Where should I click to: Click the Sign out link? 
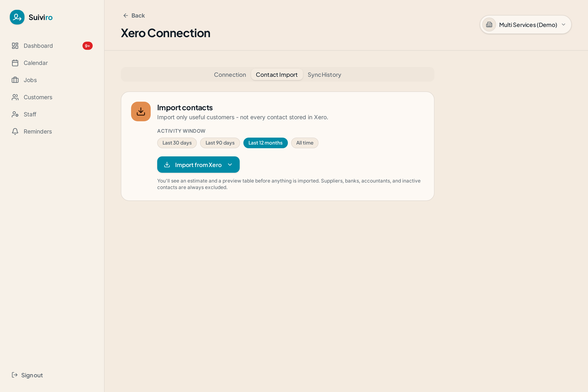point(27,375)
